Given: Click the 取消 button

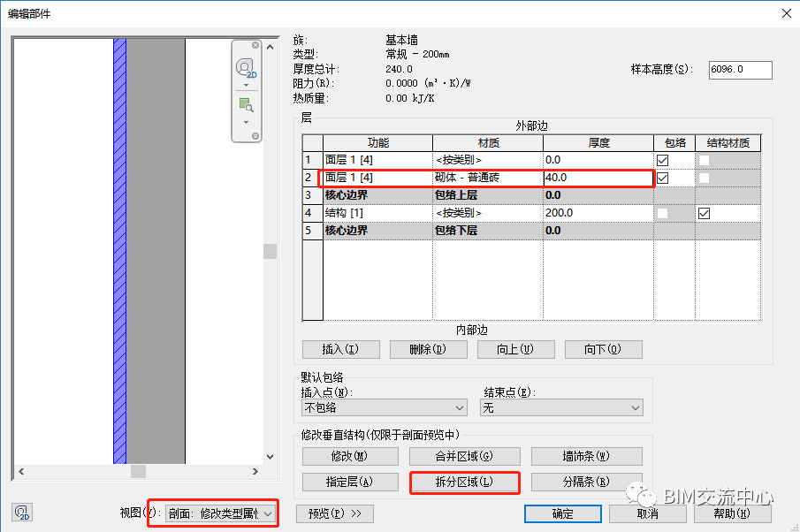Looking at the screenshot, I should [647, 513].
